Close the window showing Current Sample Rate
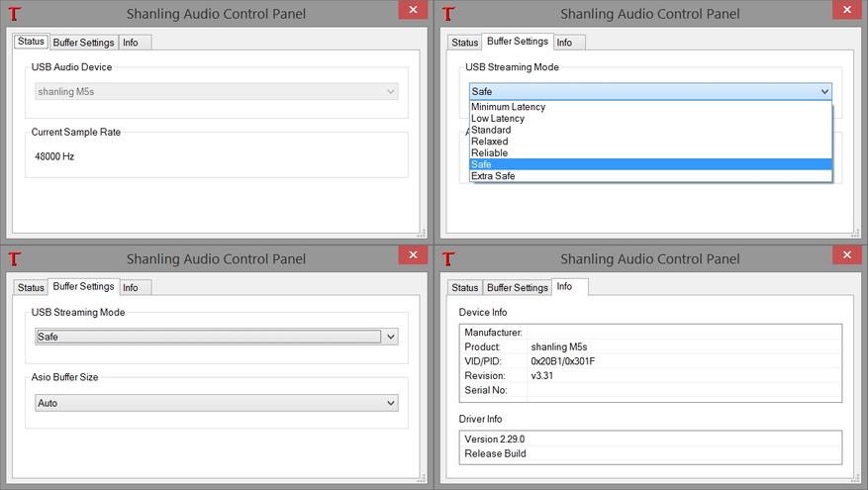Screen dimensions: 868x490 point(413,10)
